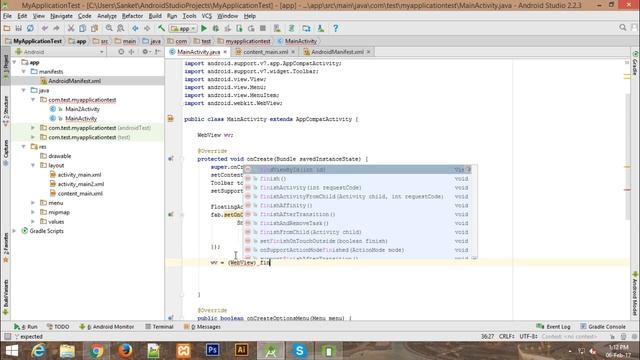Screen dimensions: 640x360
Task: Collapse the manifests folder node
Action: pos(24,71)
